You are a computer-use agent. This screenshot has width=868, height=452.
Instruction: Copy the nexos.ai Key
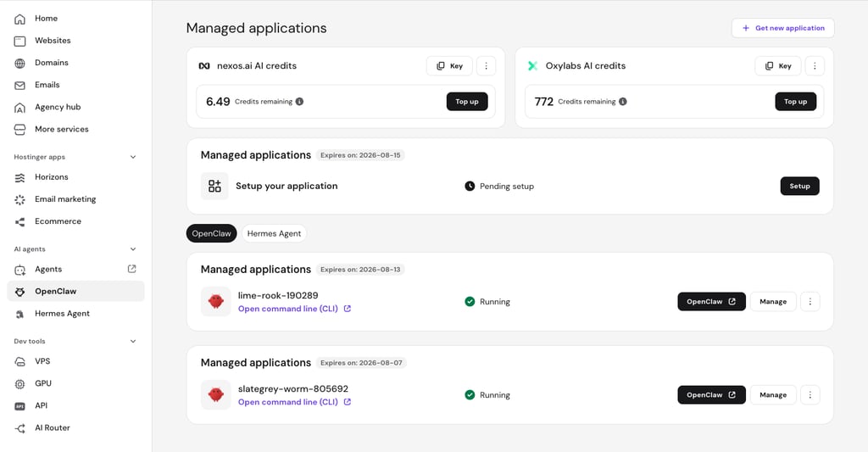[449, 66]
